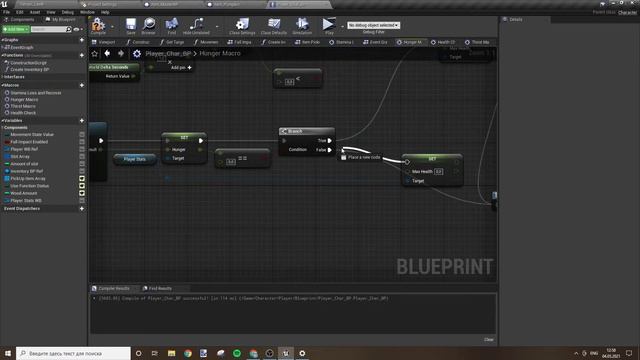Add a new Variable with the plus icon

tap(82, 120)
